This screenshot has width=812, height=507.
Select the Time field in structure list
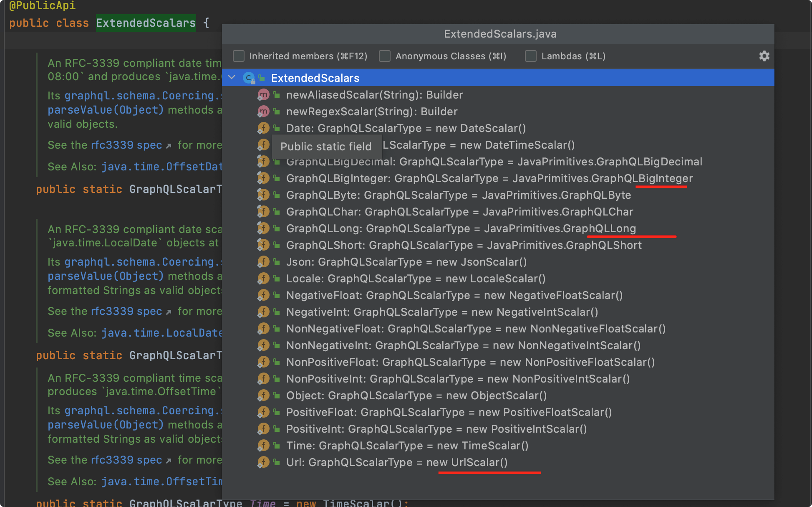407,446
